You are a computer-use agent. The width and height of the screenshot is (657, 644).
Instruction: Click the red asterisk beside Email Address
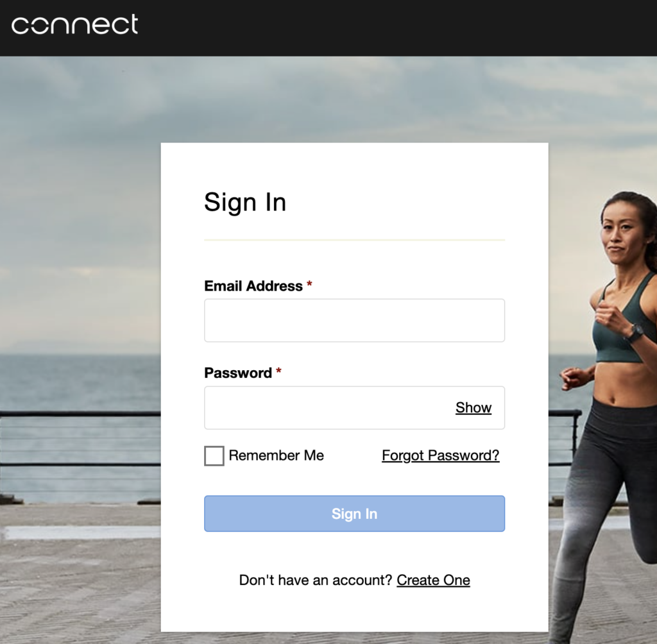coord(309,285)
